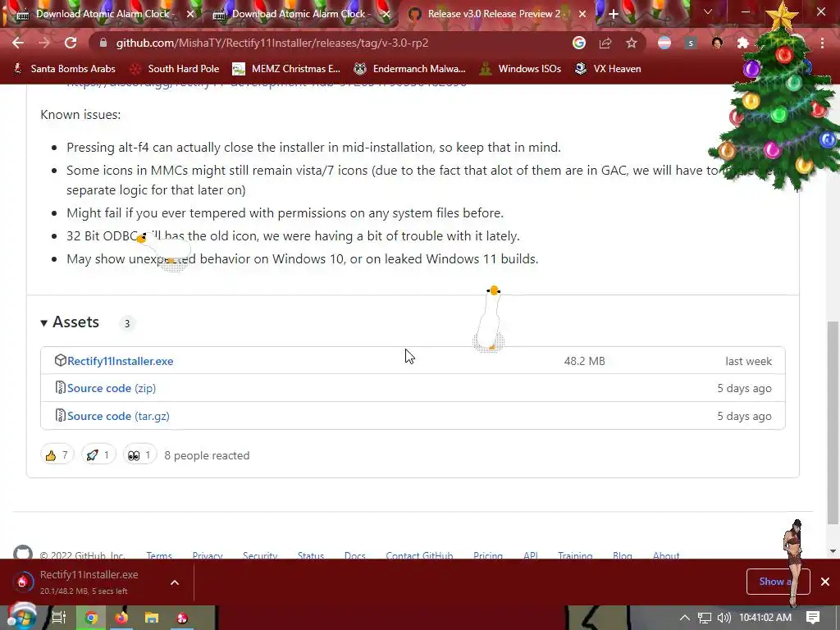Show hidden system tray icons
The height and width of the screenshot is (630, 840).
tap(685, 618)
